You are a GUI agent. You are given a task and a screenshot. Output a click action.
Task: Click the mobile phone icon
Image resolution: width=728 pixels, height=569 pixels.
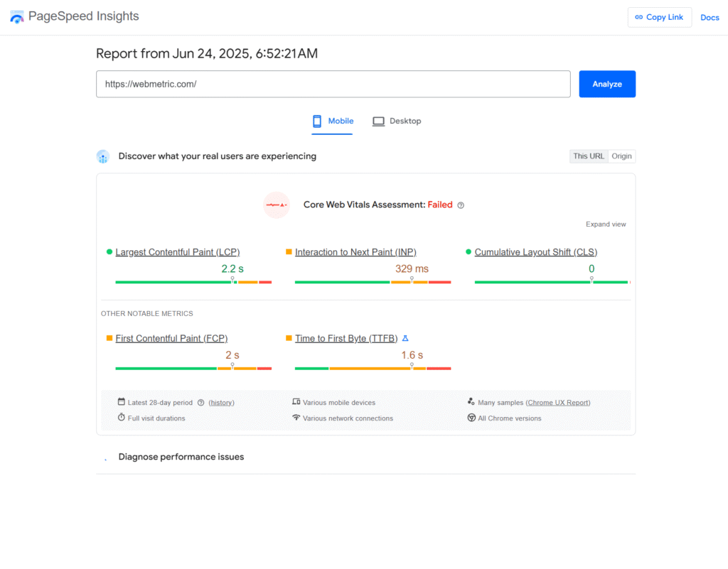[317, 121]
